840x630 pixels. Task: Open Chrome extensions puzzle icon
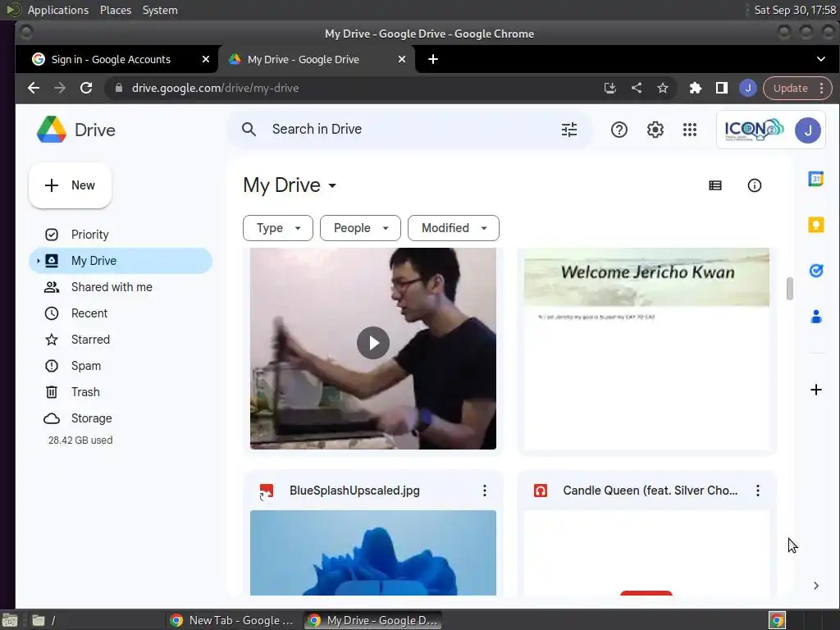(696, 88)
